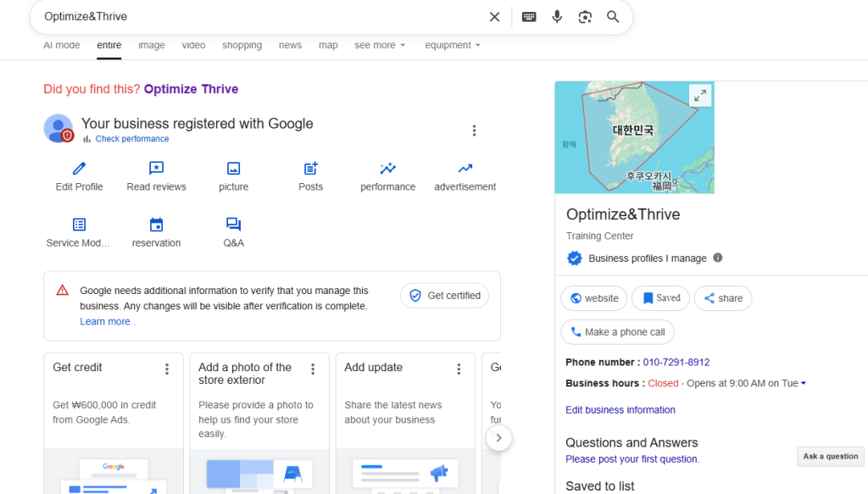Click the Get certified button
This screenshot has height=494, width=868.
[444, 295]
